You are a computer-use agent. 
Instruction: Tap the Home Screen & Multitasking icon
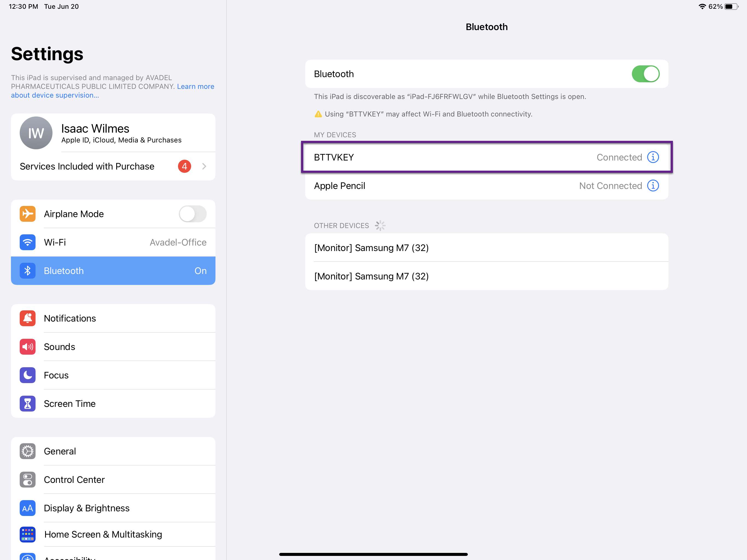[x=27, y=534]
